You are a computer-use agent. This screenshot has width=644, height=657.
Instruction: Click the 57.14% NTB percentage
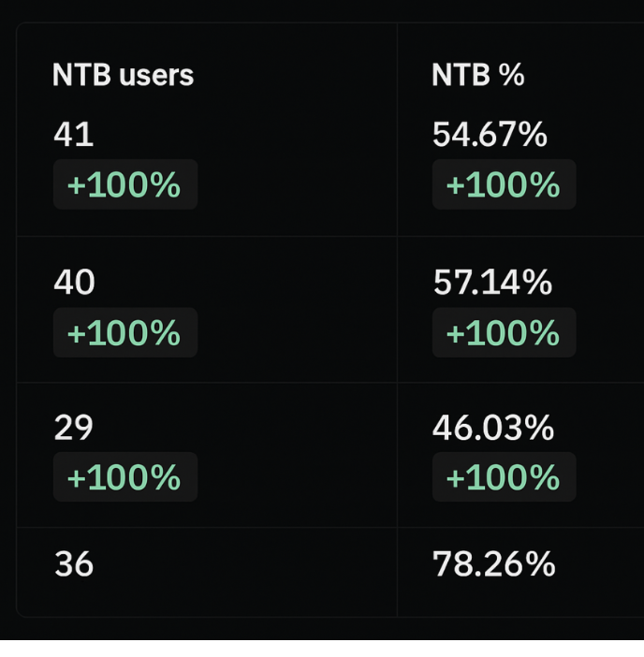492,283
